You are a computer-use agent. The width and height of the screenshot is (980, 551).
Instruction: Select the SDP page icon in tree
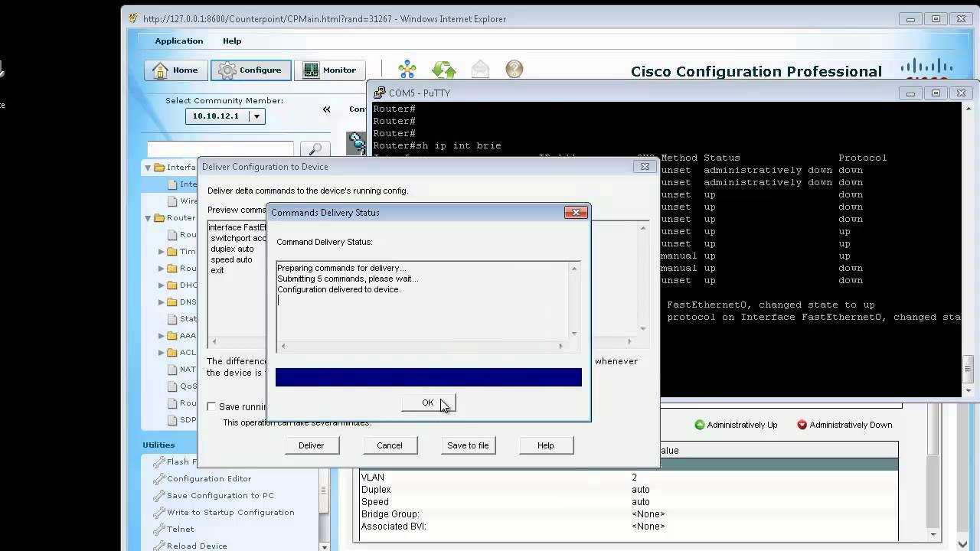tap(172, 420)
